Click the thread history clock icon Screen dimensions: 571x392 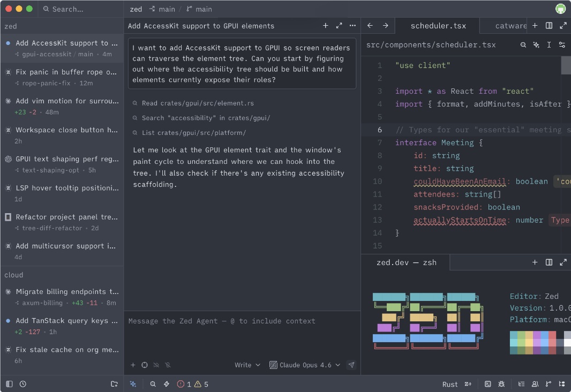(x=23, y=384)
